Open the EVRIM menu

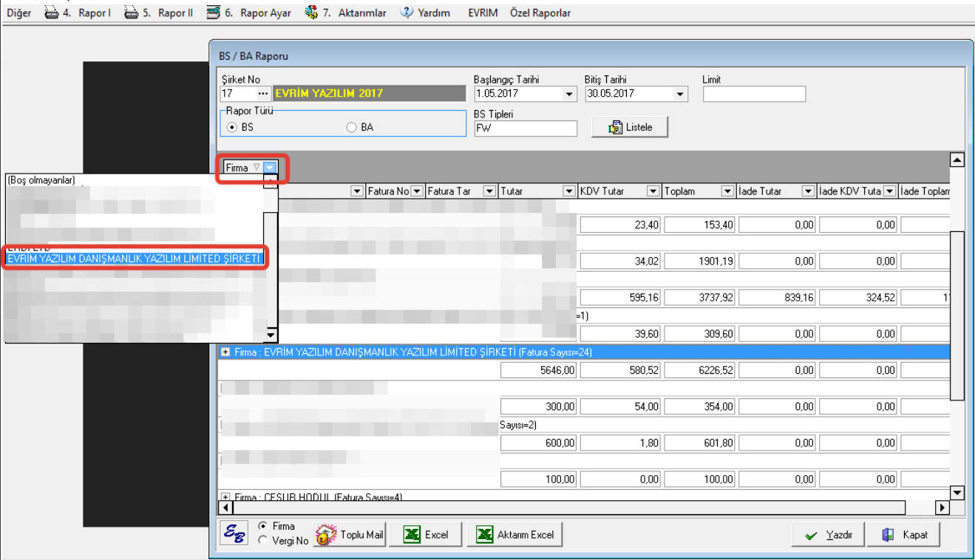click(x=483, y=13)
